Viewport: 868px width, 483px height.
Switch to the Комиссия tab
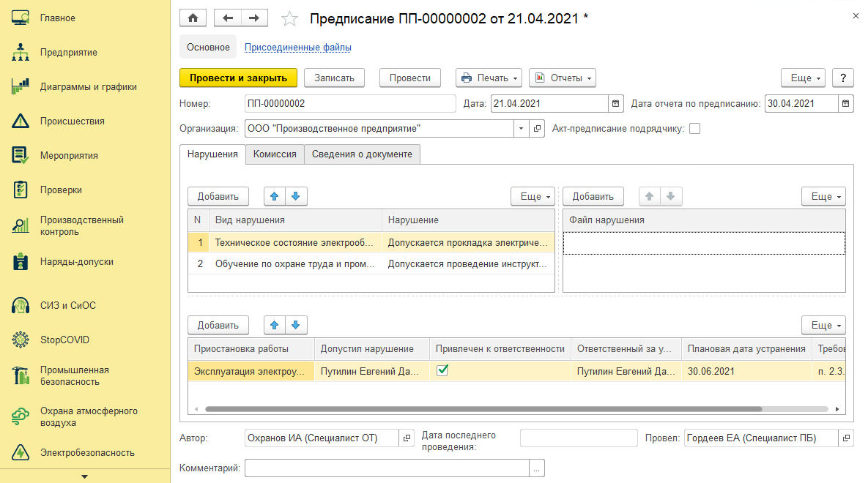[x=275, y=154]
